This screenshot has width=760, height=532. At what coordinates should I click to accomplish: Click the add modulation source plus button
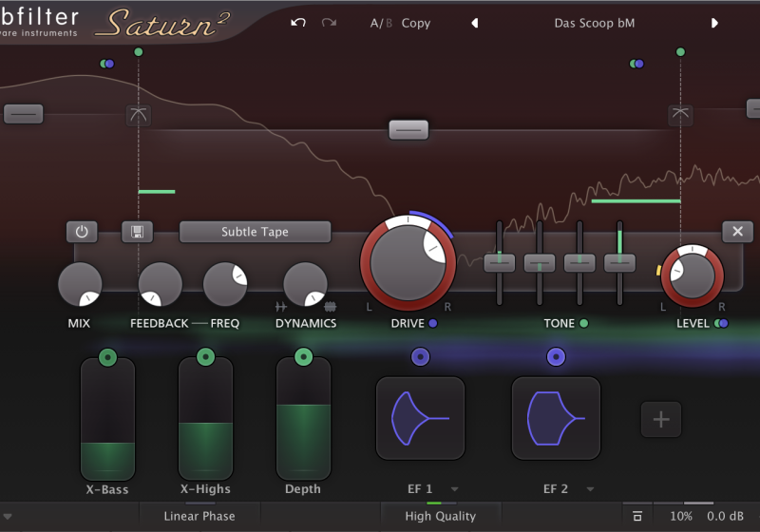661,419
